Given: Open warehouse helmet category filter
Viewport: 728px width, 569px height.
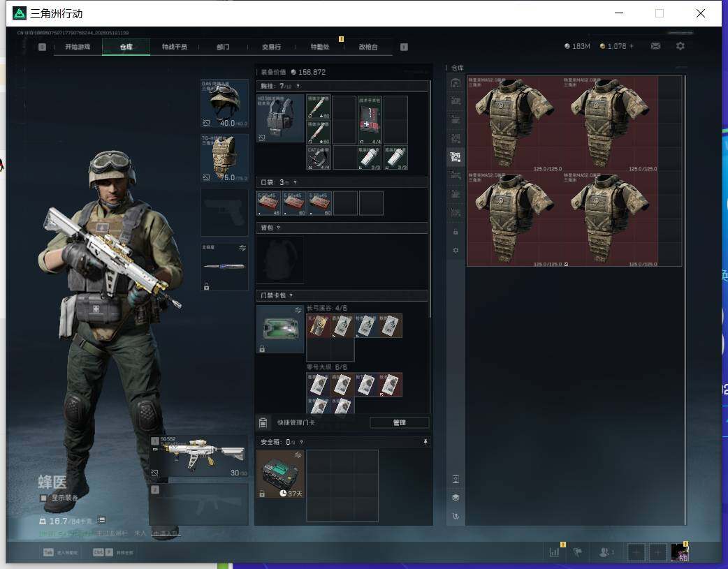Looking at the screenshot, I should tap(456, 83).
